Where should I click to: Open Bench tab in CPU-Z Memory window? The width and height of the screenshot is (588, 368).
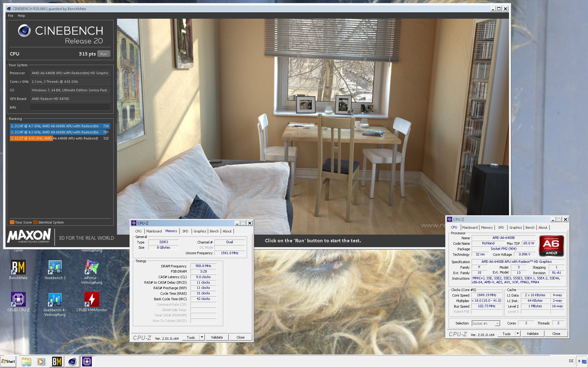tap(214, 231)
